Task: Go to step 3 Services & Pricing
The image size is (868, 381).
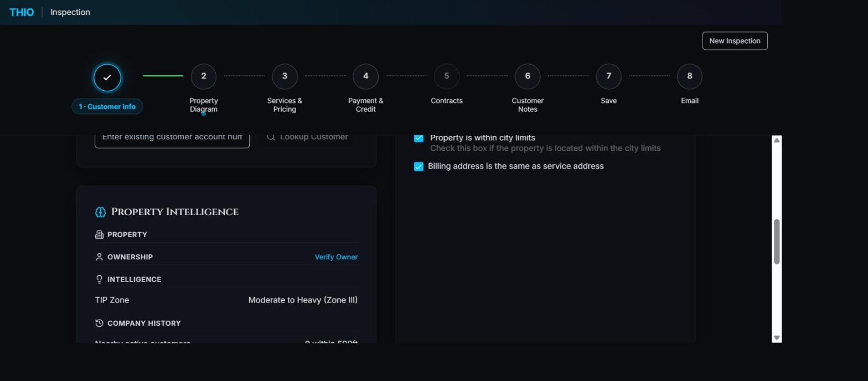Action: (285, 76)
